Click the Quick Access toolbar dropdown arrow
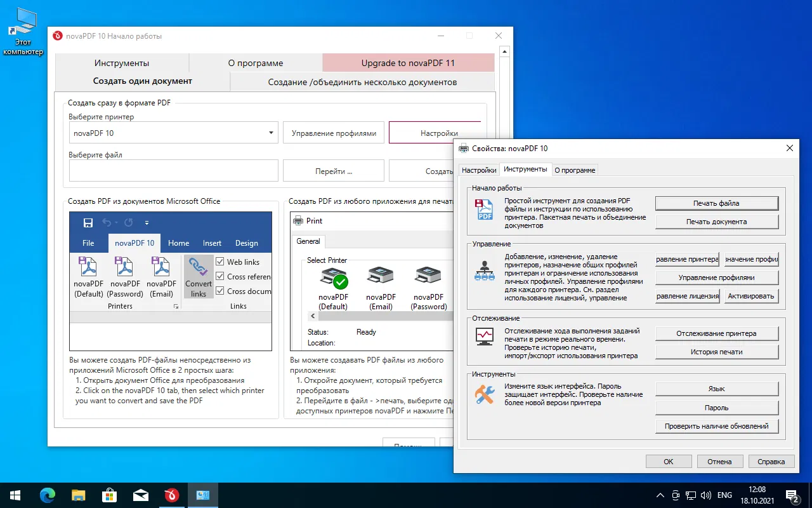812x508 pixels. [147, 223]
